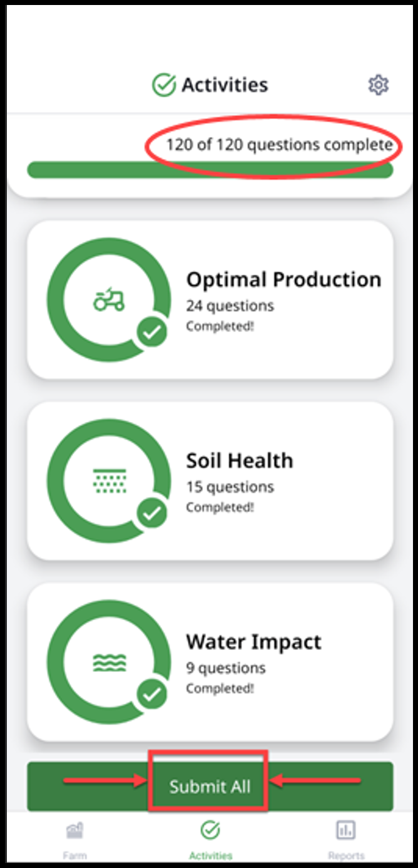Click the Soil Health completed checkmark badge
This screenshot has width=418, height=868.
(152, 514)
